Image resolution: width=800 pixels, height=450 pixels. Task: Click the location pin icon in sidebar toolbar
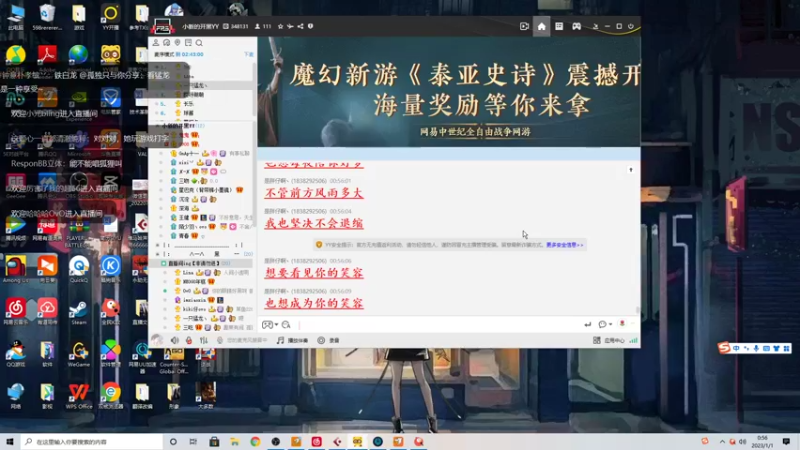177,43
